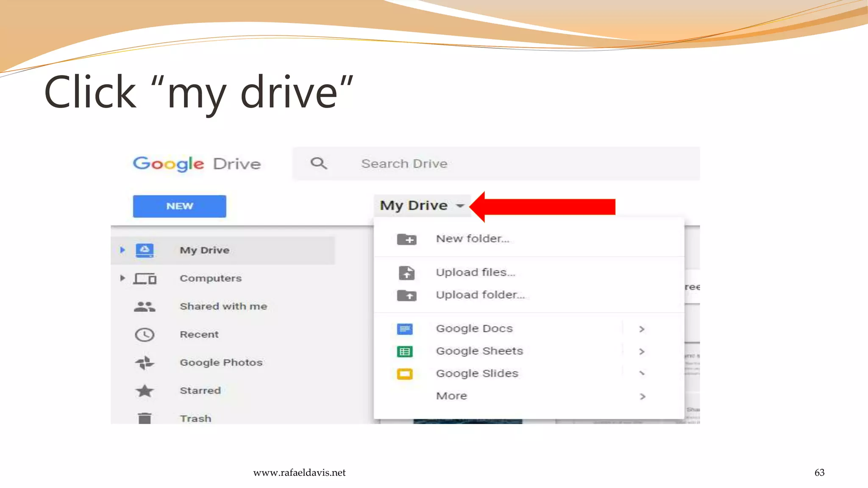
Task: Click the Recent clock icon
Action: click(145, 335)
